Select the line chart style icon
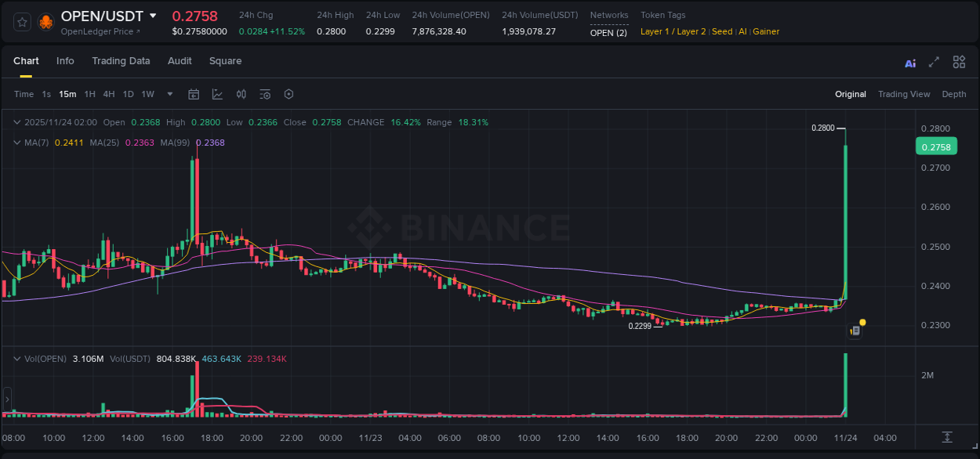The width and height of the screenshot is (980, 459). tap(217, 94)
